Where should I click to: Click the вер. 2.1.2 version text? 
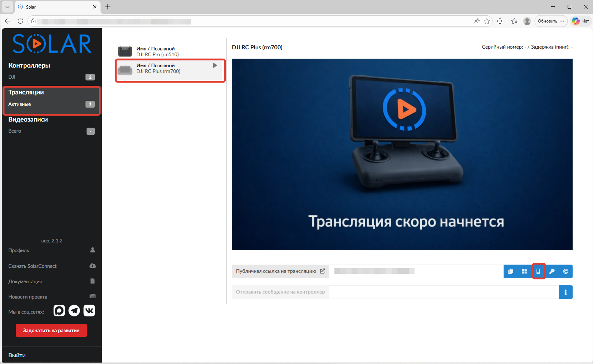pyautogui.click(x=52, y=241)
